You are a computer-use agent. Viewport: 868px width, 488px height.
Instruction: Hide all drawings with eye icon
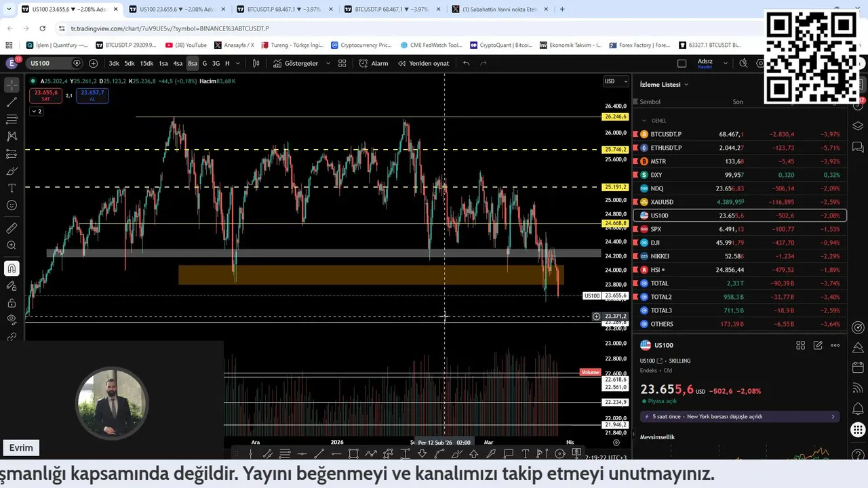coord(12,319)
